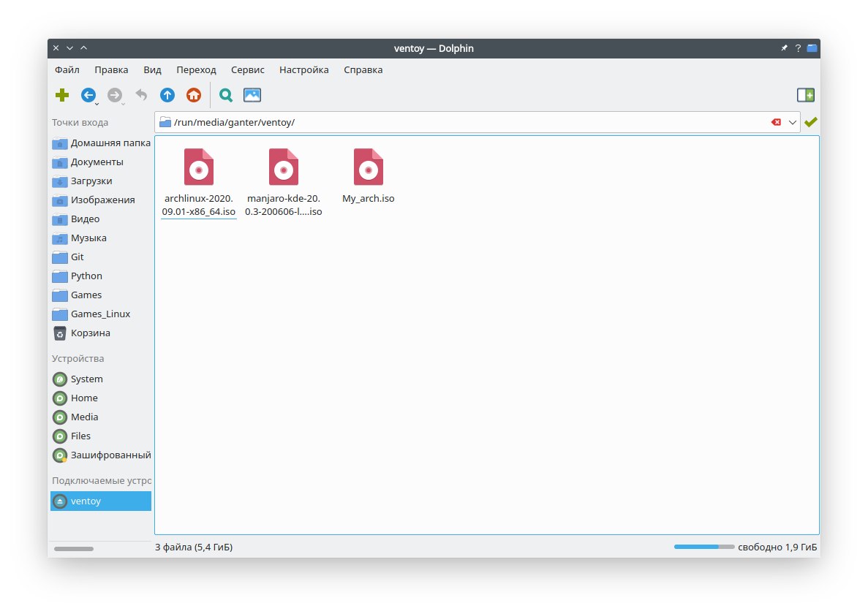The width and height of the screenshot is (868, 614).
Task: Click the greyed forward arrow button
Action: point(114,95)
